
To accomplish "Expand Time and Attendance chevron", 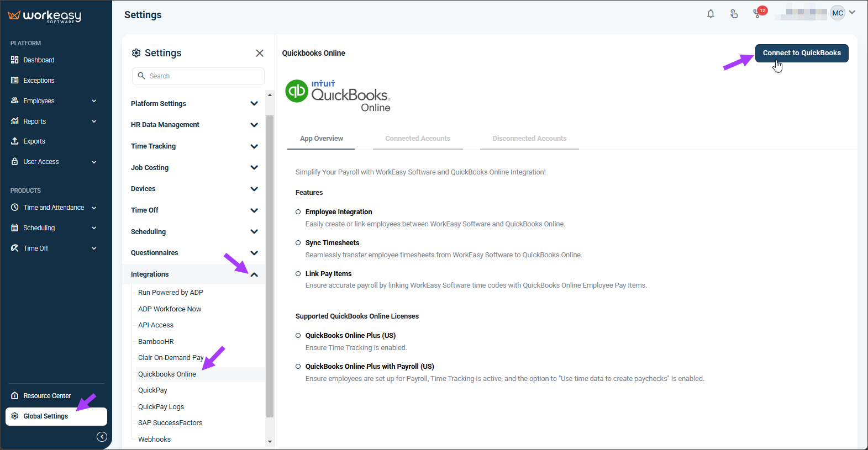I will tap(94, 208).
